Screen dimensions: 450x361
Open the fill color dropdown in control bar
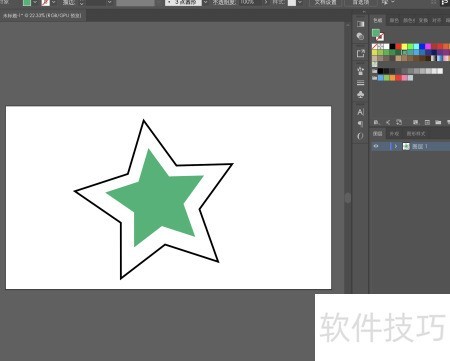click(35, 3)
